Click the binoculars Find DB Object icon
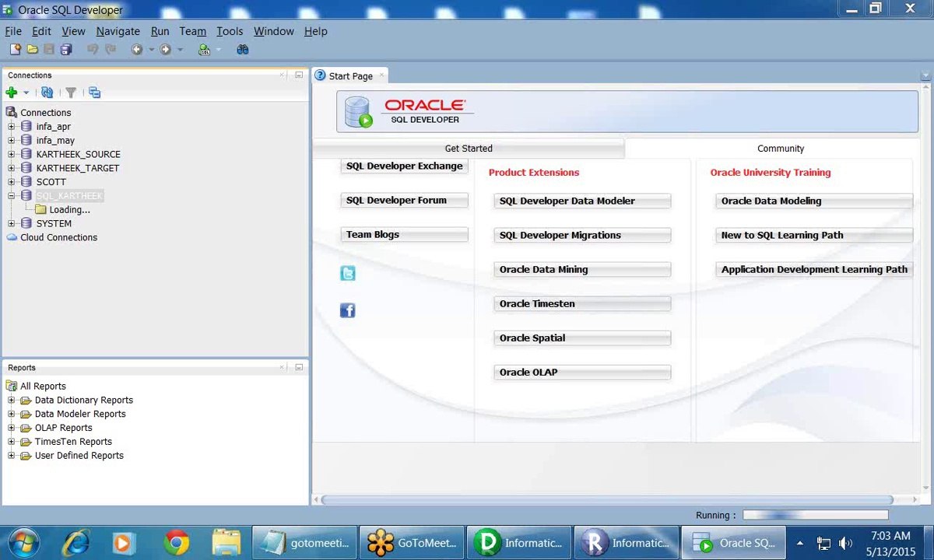934x560 pixels. click(243, 49)
